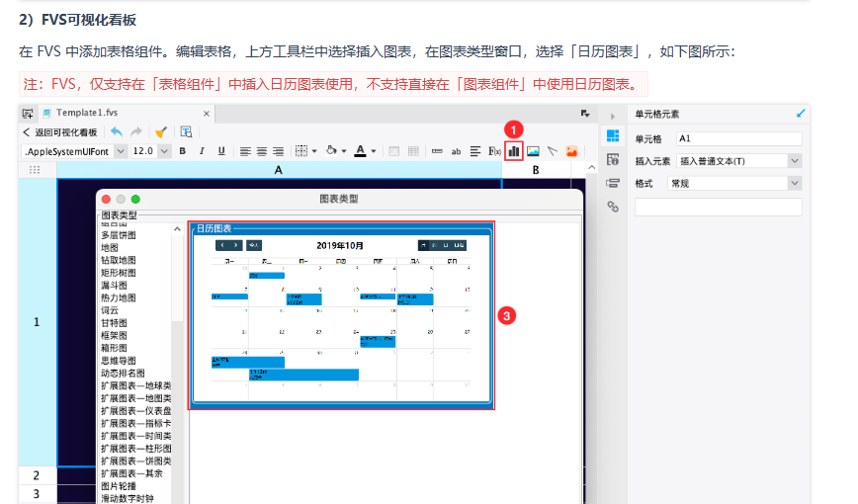Click the unmerge cells icon
The width and height of the screenshot is (858, 504).
pyautogui.click(x=413, y=151)
